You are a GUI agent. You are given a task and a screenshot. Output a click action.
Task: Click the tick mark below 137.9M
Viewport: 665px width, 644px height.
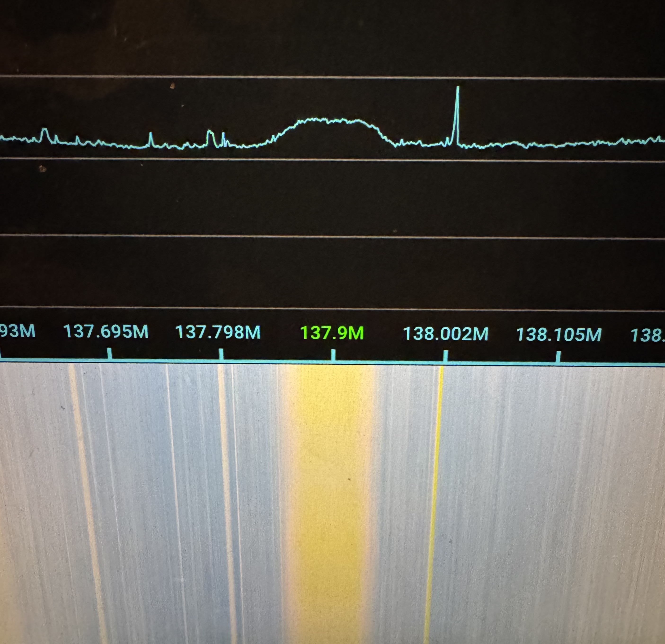coord(333,355)
